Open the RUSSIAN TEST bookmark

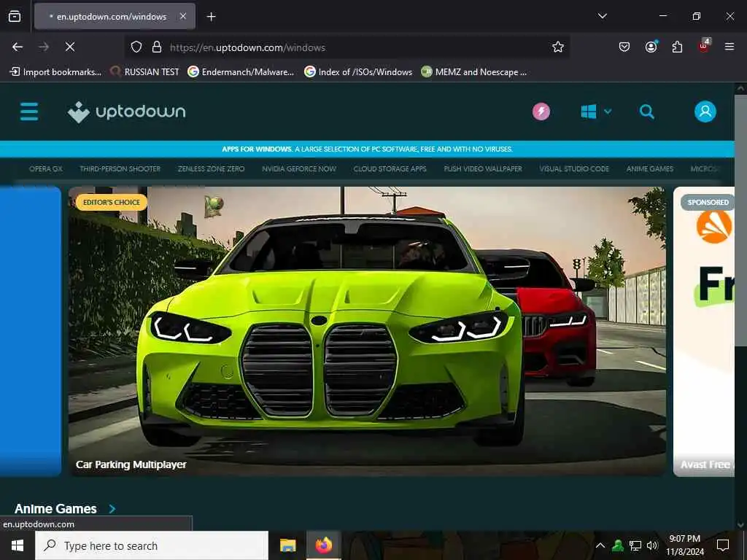coord(144,72)
